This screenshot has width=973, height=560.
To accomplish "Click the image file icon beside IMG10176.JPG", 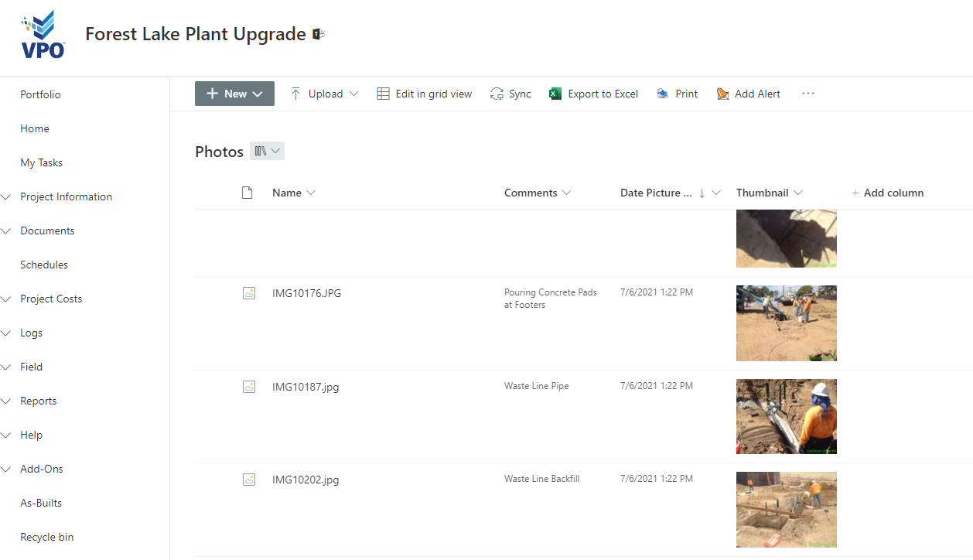I will coord(249,293).
